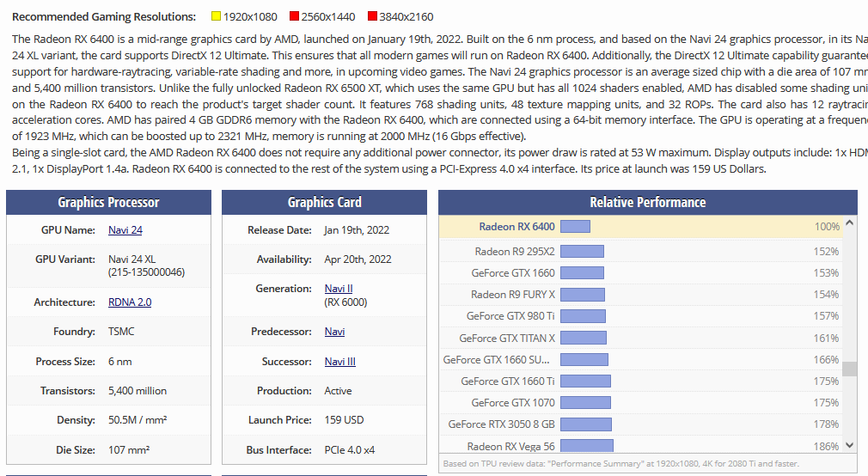Open the Navi predecessor link

tap(334, 332)
